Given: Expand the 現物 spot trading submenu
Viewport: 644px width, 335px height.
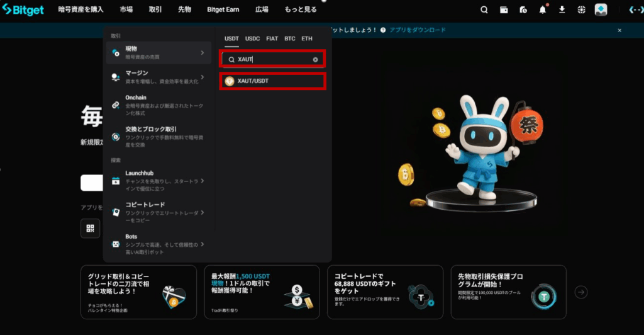Looking at the screenshot, I should [x=202, y=53].
